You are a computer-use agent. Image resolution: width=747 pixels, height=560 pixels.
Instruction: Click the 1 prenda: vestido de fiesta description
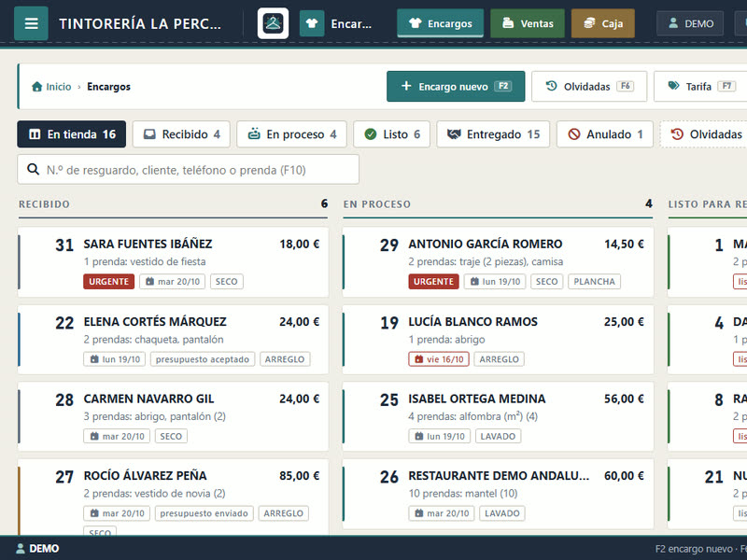[x=145, y=261]
